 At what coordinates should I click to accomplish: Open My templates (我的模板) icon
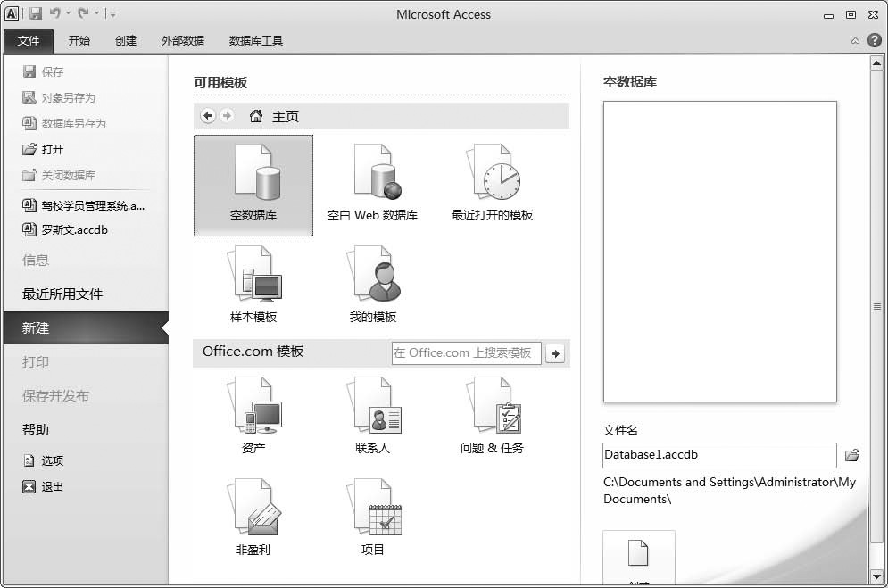[x=373, y=285]
